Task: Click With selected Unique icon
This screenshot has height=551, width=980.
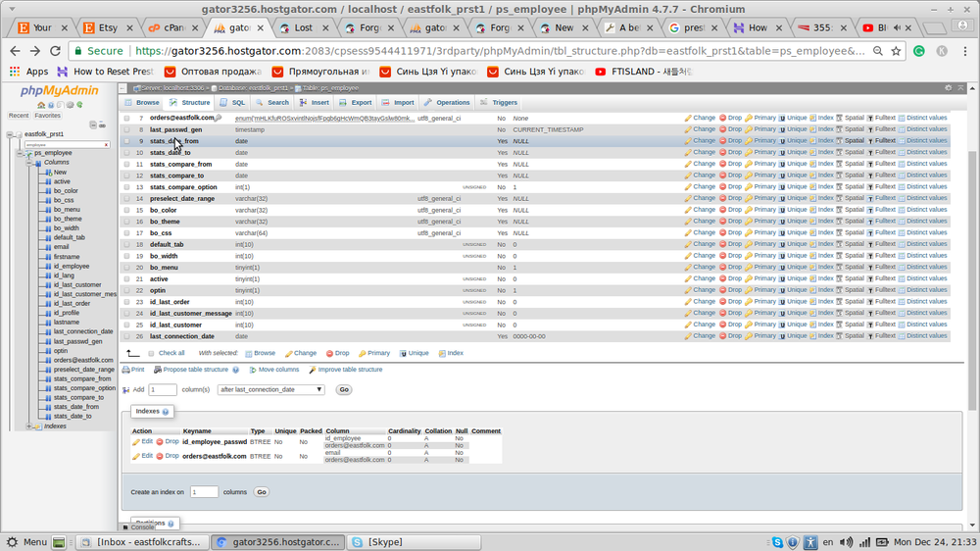Action: (x=403, y=353)
